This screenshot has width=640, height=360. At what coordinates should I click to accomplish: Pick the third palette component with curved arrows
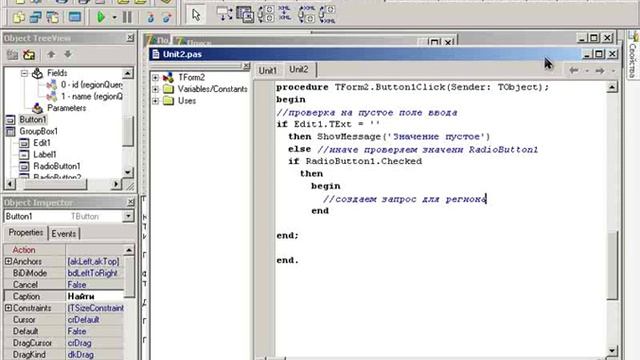pyautogui.click(x=266, y=14)
